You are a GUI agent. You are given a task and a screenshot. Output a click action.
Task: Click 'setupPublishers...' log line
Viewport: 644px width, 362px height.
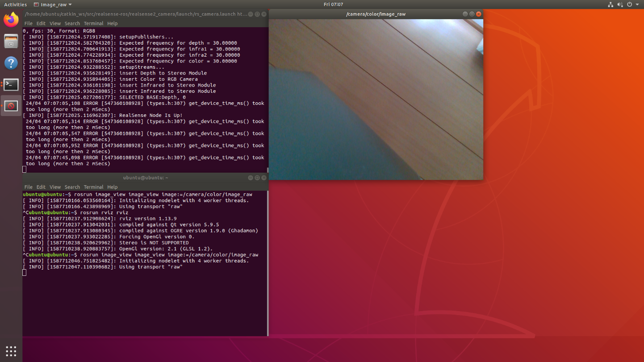tap(98, 37)
